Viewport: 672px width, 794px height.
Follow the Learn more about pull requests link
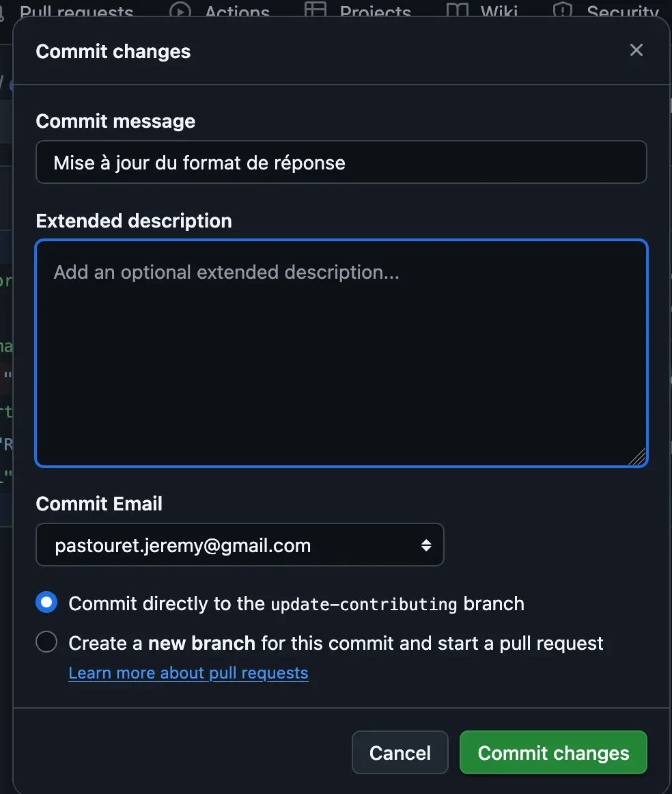(188, 673)
